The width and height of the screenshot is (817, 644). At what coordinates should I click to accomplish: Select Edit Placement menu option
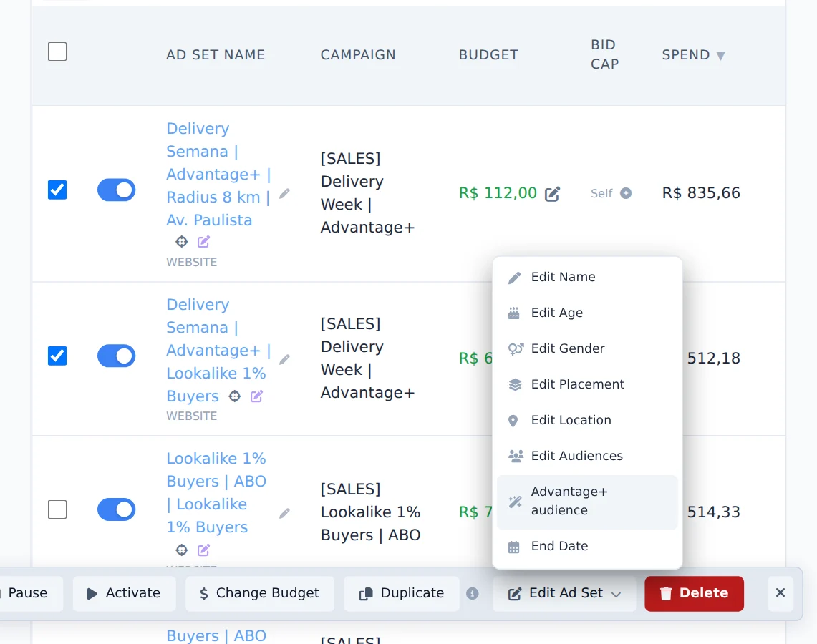pyautogui.click(x=587, y=384)
